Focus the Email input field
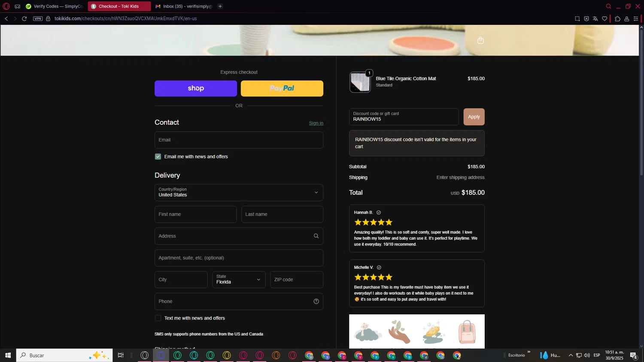644x362 pixels. pos(239,140)
